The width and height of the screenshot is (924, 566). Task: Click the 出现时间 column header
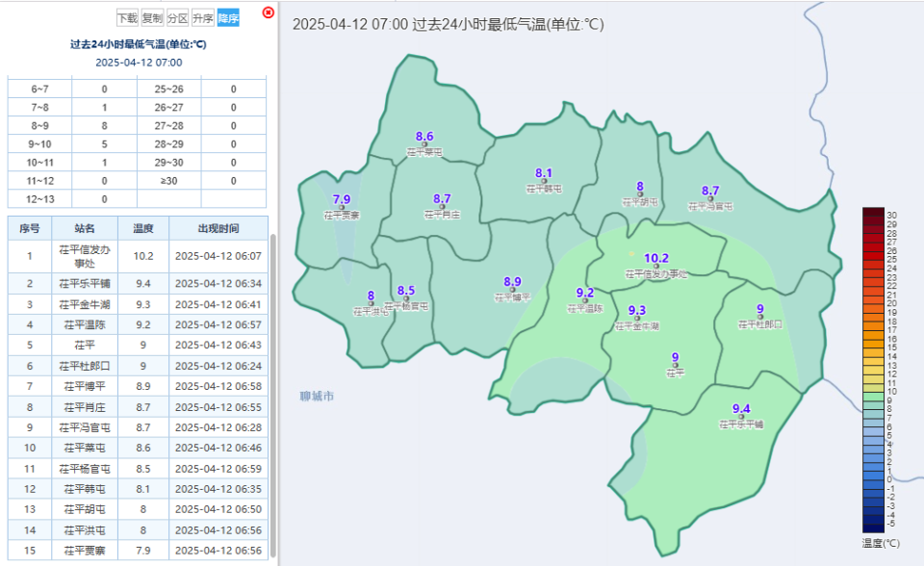pyautogui.click(x=218, y=228)
